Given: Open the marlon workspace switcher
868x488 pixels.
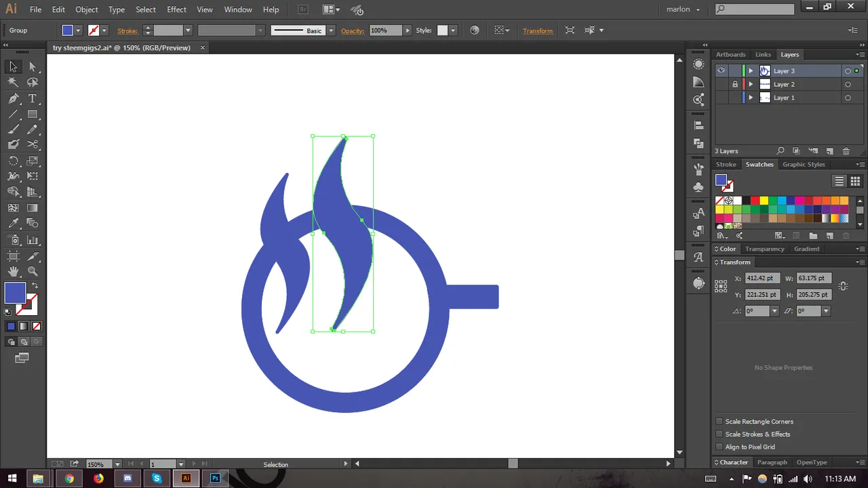Looking at the screenshot, I should (x=683, y=9).
